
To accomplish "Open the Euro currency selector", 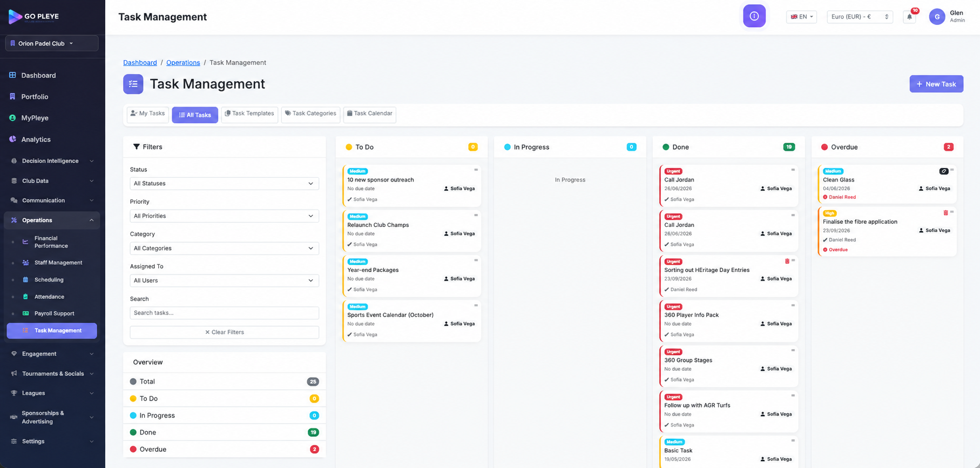I will click(860, 17).
